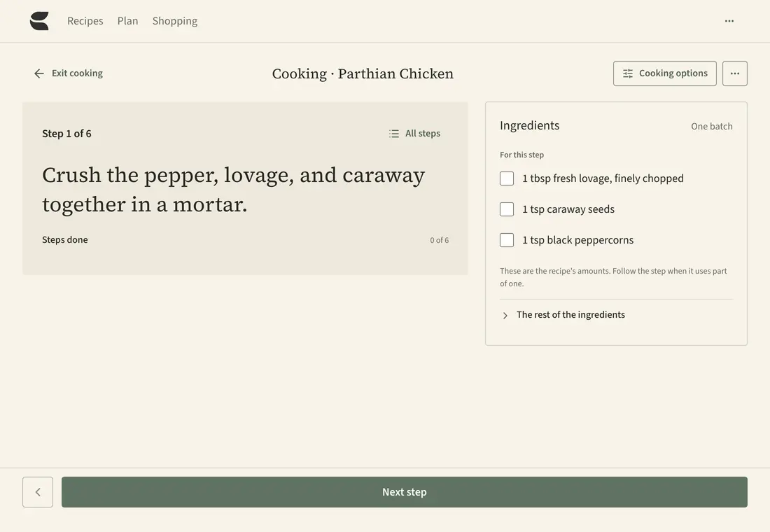Click the 'Step 1 of 6' text
Screen dimensions: 770x532
tap(66, 134)
